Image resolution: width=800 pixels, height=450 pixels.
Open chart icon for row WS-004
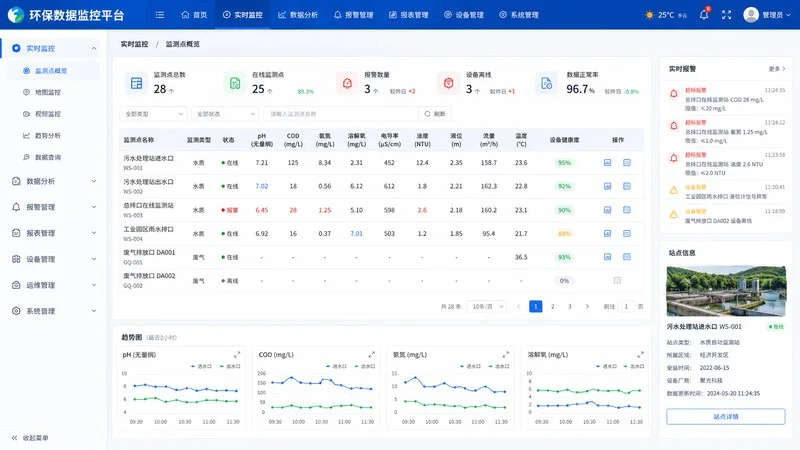click(607, 233)
